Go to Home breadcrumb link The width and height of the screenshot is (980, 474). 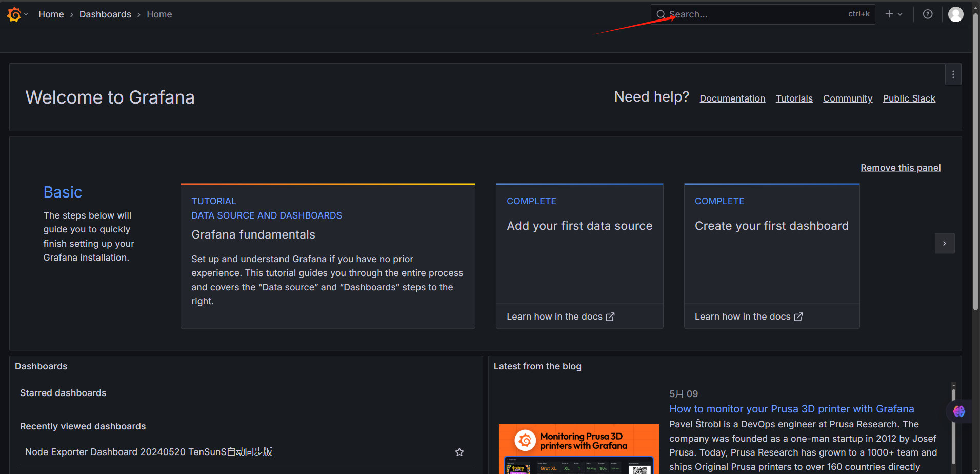click(x=51, y=14)
